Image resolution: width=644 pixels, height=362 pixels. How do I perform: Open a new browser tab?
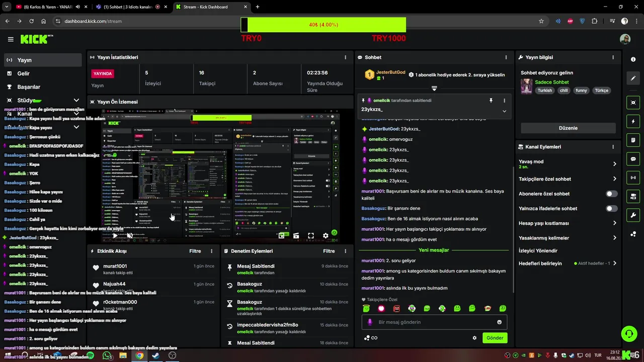pos(258,7)
